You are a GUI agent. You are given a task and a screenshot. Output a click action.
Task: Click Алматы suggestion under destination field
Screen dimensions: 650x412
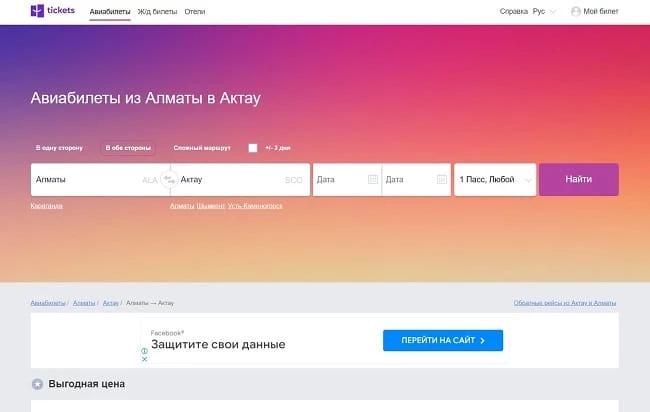(x=182, y=206)
